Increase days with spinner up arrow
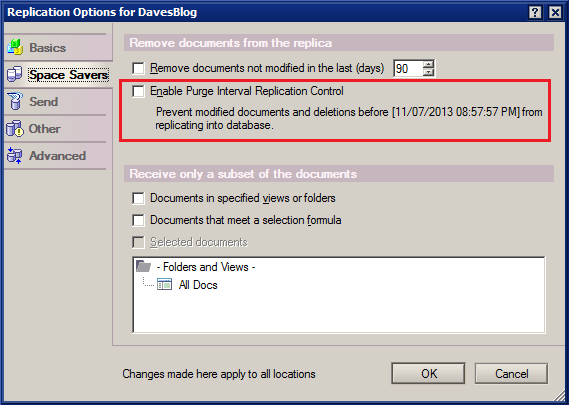The width and height of the screenshot is (569, 405). (429, 64)
